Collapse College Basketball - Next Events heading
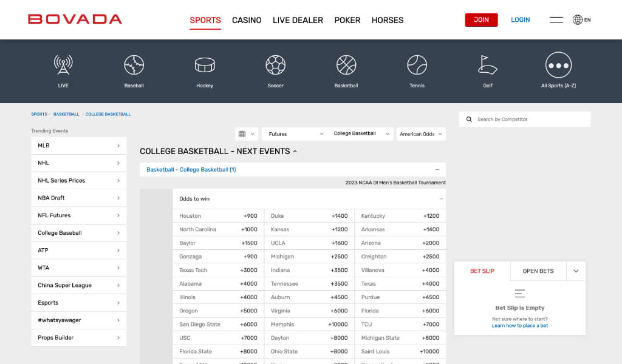 [295, 152]
